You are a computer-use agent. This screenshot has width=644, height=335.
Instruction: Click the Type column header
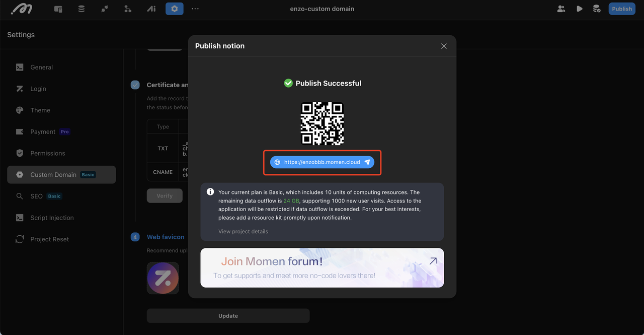coord(163,127)
